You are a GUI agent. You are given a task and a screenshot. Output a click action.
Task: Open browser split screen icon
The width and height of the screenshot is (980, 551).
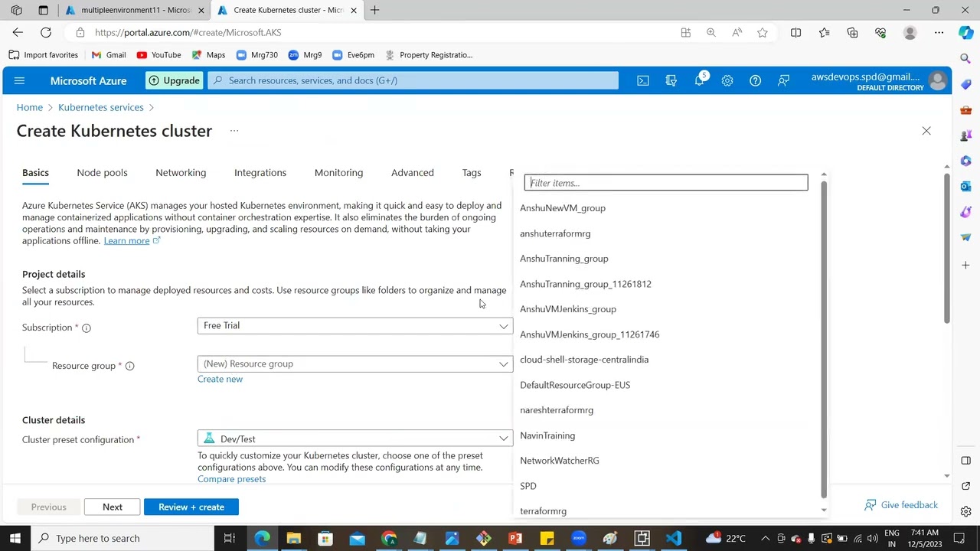796,32
